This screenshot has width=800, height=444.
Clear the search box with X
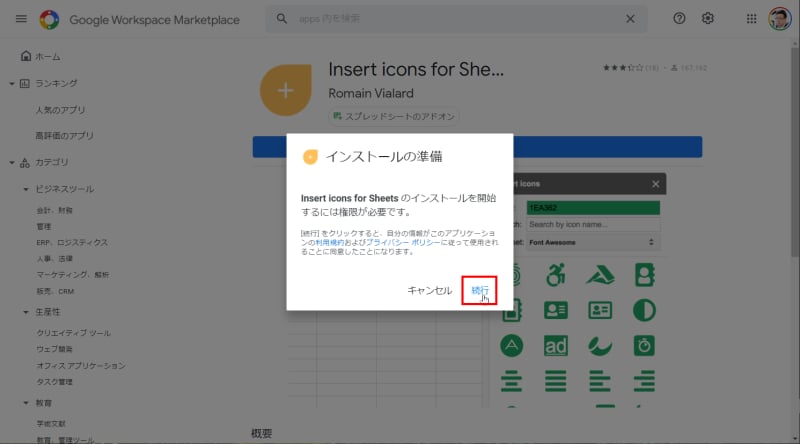pyautogui.click(x=630, y=19)
